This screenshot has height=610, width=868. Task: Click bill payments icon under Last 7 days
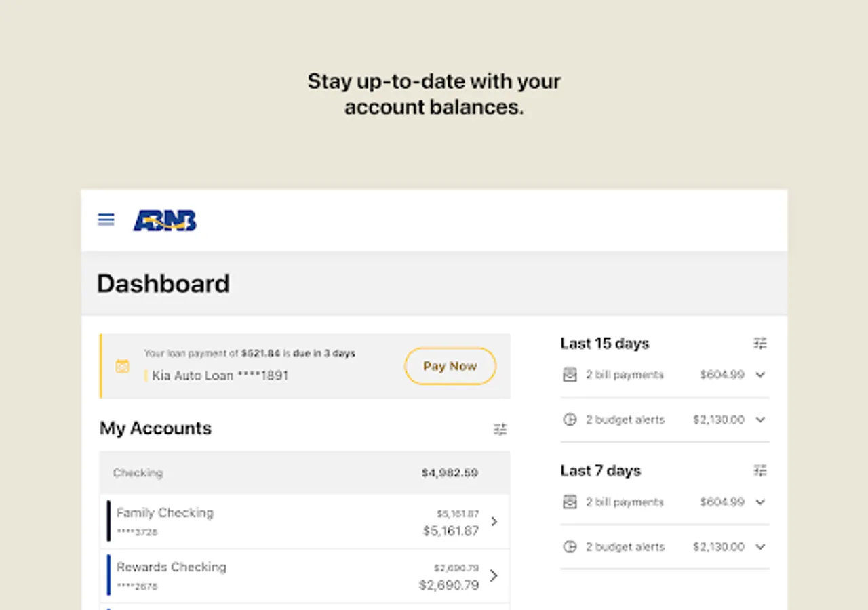point(570,502)
